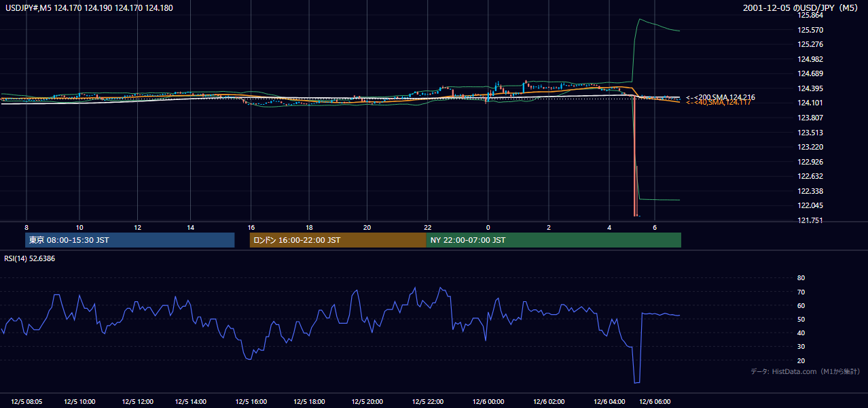Click price axis value 122.926
Screen dimensions: 868x408
[810, 162]
